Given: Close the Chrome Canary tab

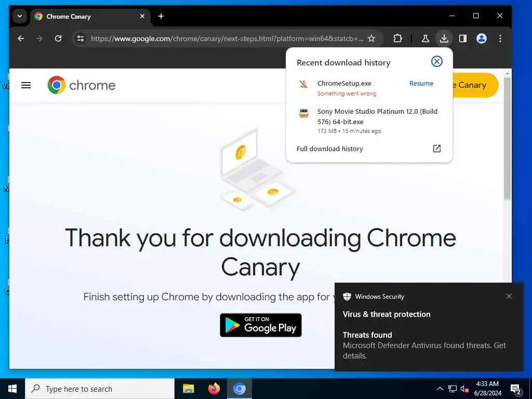Looking at the screenshot, I should (x=142, y=16).
